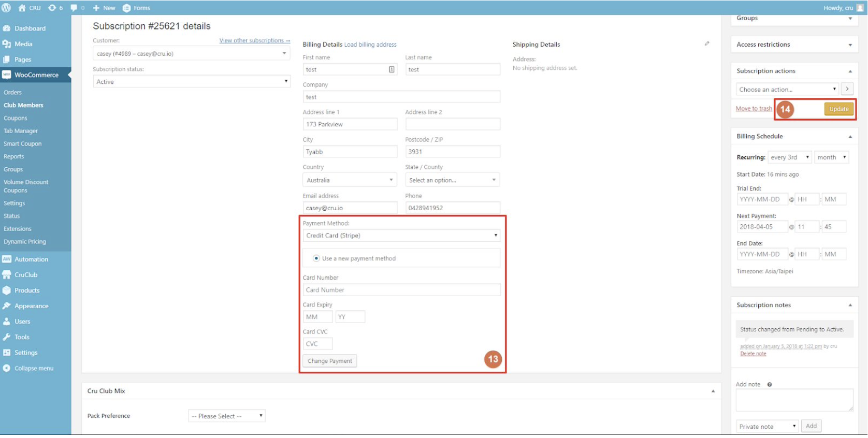Click the card expiry MM field
868x438 pixels.
pos(317,317)
